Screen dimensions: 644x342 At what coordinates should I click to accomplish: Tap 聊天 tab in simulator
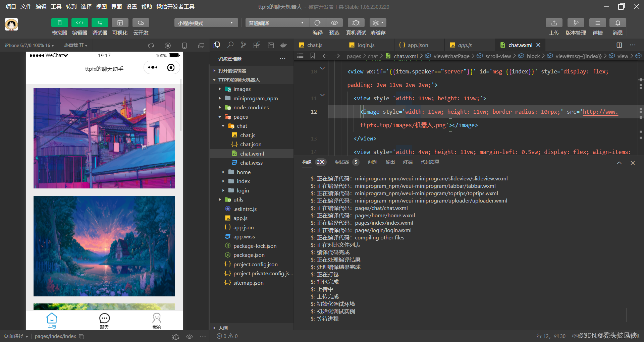[x=104, y=321]
